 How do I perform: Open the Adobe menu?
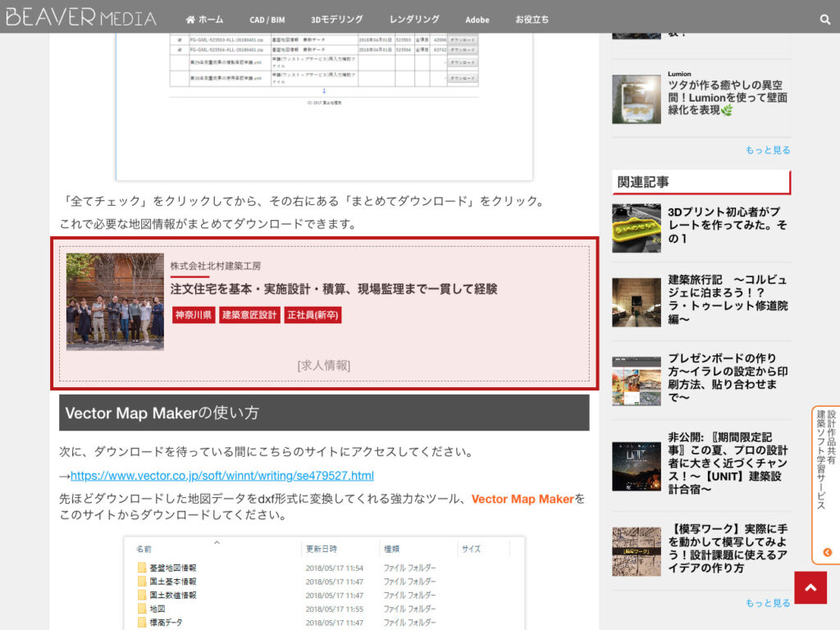(477, 19)
